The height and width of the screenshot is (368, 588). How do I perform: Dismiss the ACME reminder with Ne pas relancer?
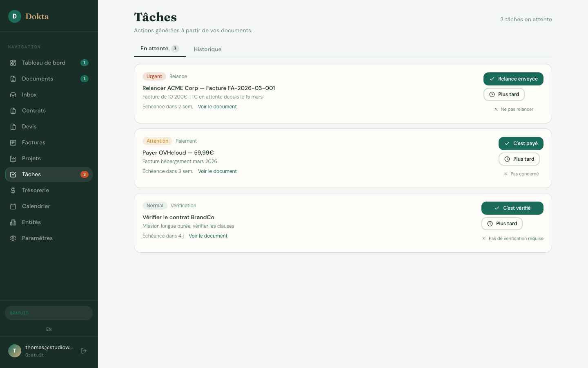click(x=514, y=109)
